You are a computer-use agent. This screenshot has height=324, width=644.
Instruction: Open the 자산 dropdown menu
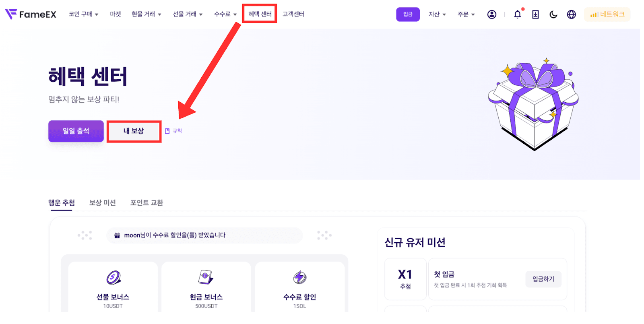[437, 14]
